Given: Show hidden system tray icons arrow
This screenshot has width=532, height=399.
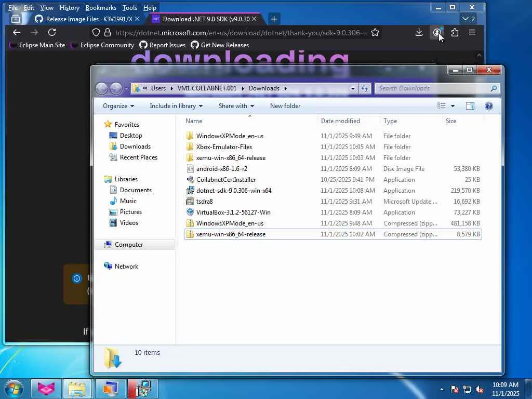Looking at the screenshot, I should tap(442, 389).
